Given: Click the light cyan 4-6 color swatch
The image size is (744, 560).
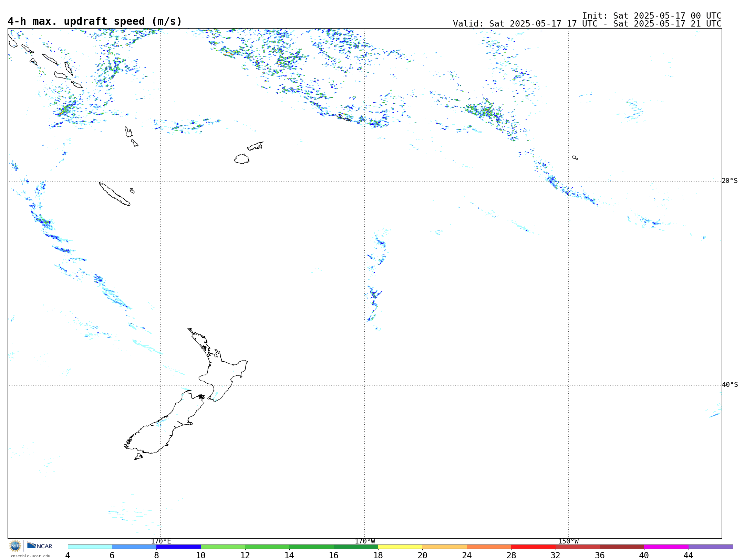Looking at the screenshot, I should [x=90, y=547].
